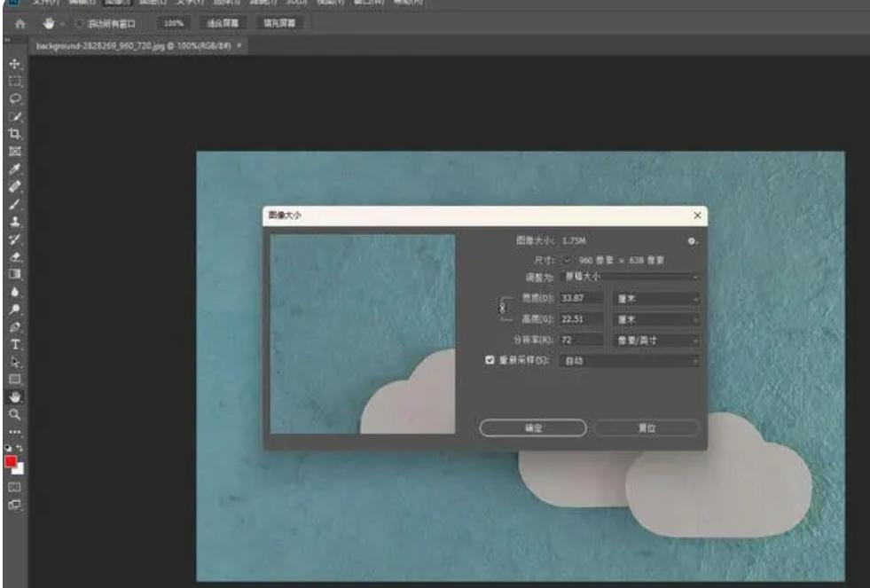Click the 复位 reset button
870x588 pixels.
[647, 427]
